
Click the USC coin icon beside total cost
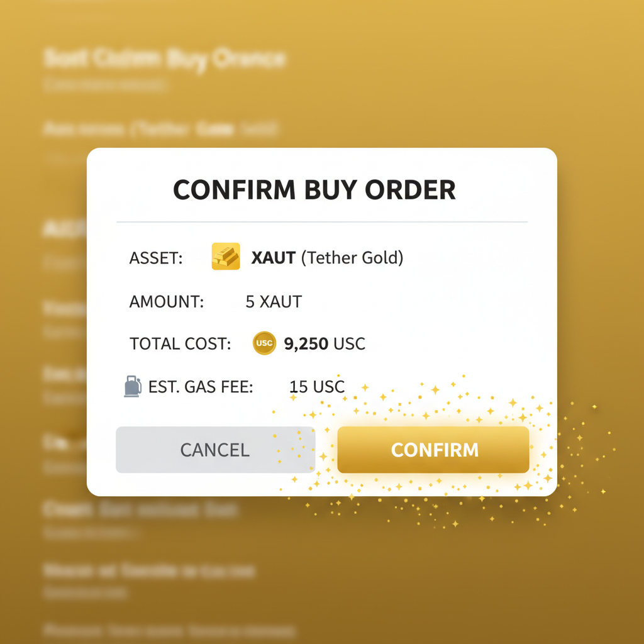(x=264, y=343)
